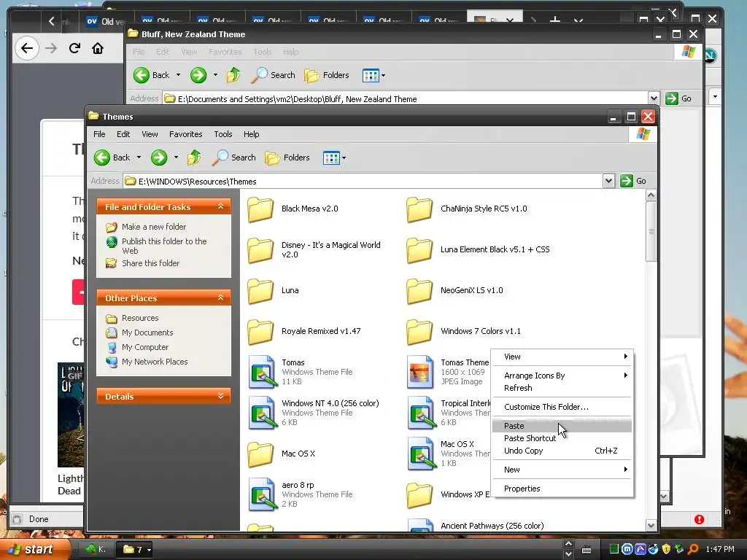The image size is (747, 560).
Task: Go up one folder level in Themes window
Action: coord(194,157)
